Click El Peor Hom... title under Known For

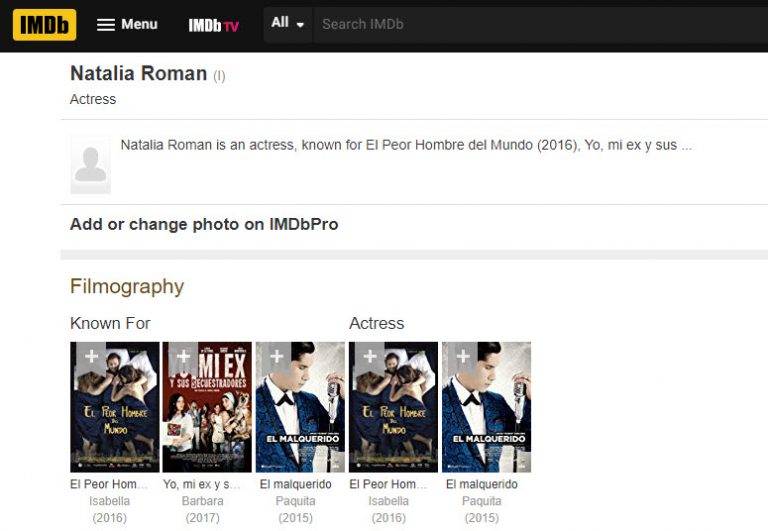tap(109, 484)
